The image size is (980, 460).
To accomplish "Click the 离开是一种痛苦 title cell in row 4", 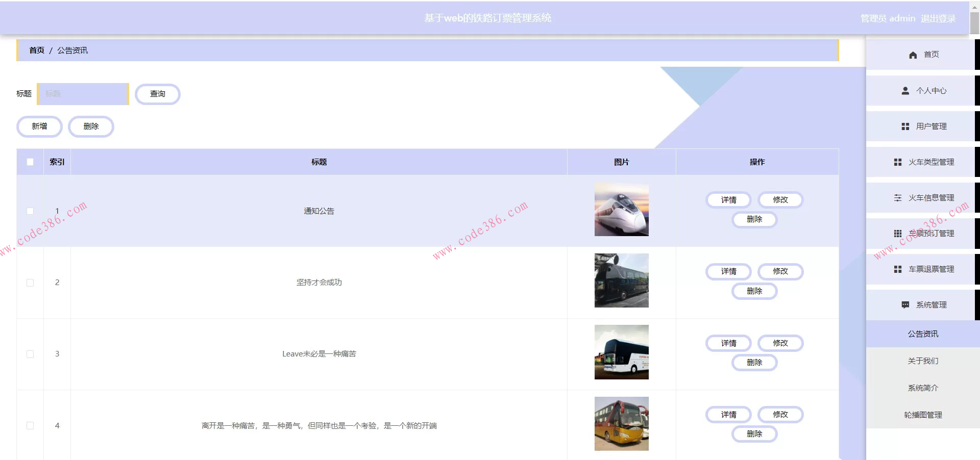I will click(319, 426).
